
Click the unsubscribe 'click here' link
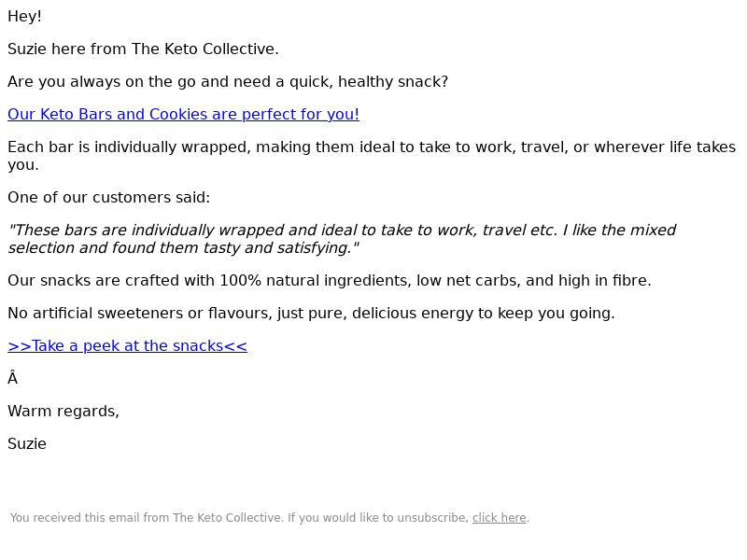tap(499, 518)
